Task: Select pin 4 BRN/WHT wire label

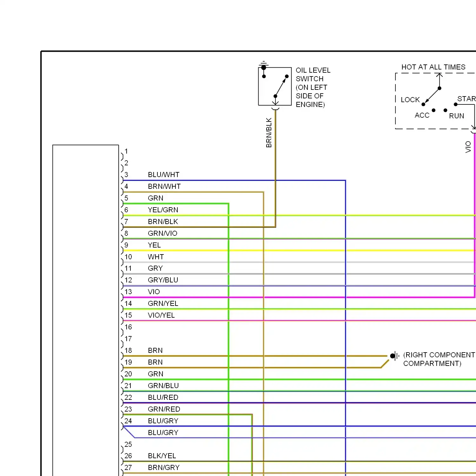Action: click(x=164, y=186)
